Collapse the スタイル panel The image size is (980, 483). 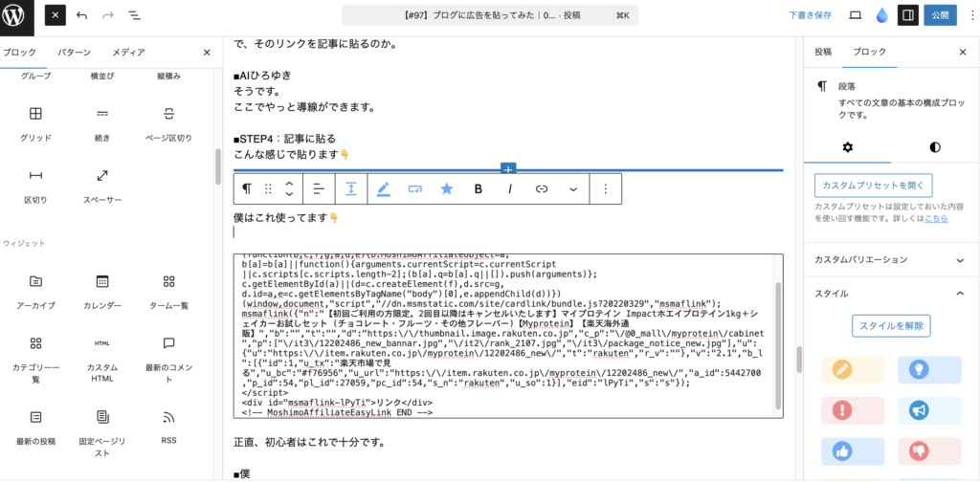961,294
